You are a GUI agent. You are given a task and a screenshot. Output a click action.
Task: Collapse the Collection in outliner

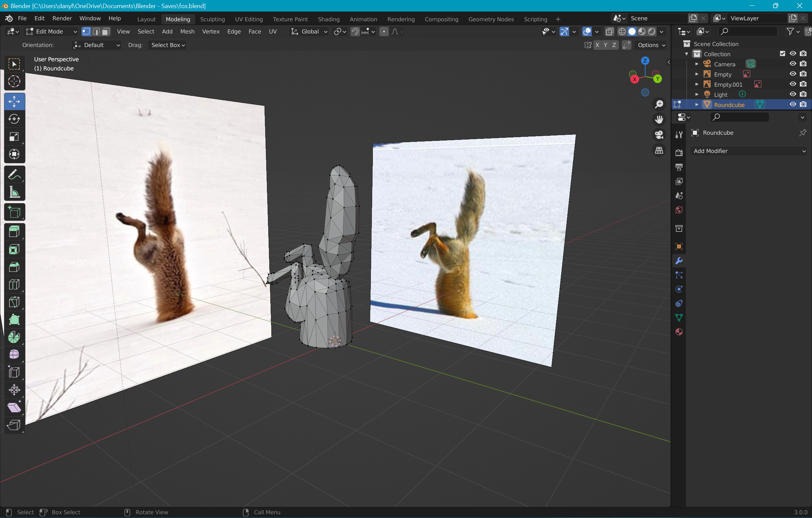tap(686, 54)
